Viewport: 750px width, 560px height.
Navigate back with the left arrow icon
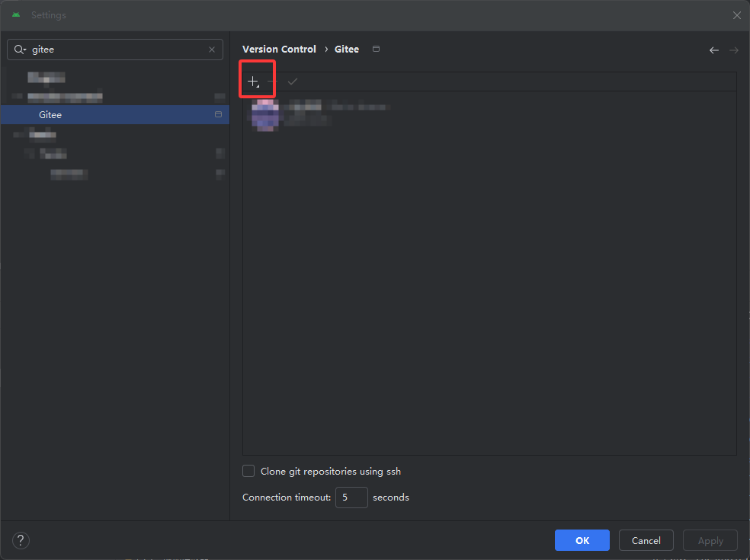point(714,50)
